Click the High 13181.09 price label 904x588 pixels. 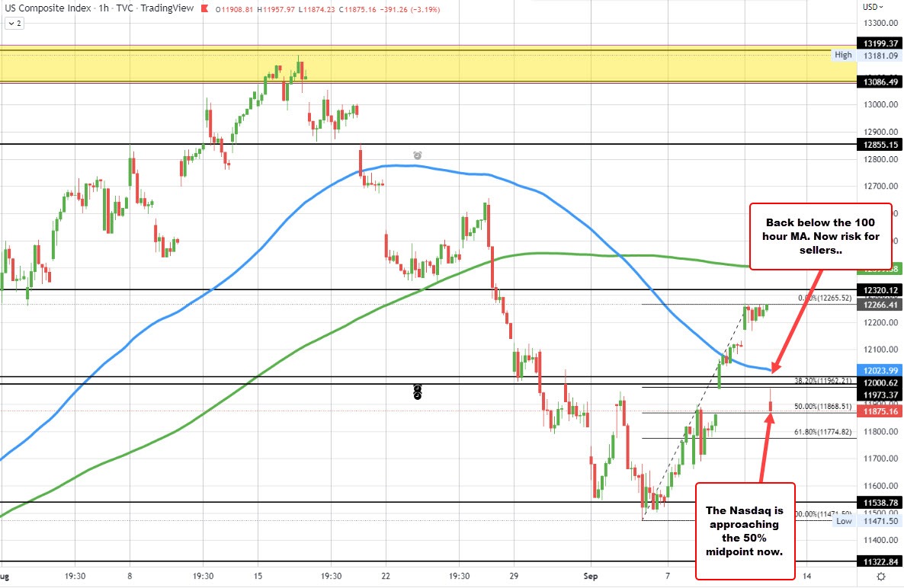866,56
